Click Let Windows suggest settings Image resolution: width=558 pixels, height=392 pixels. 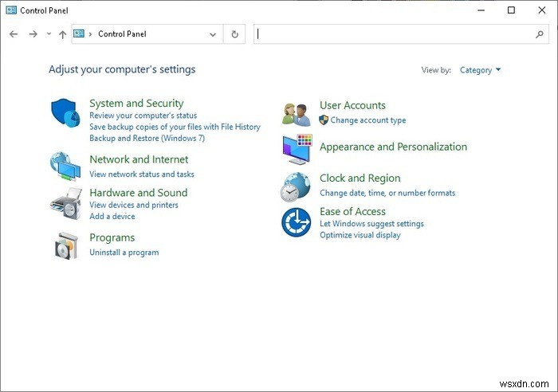[x=371, y=224]
